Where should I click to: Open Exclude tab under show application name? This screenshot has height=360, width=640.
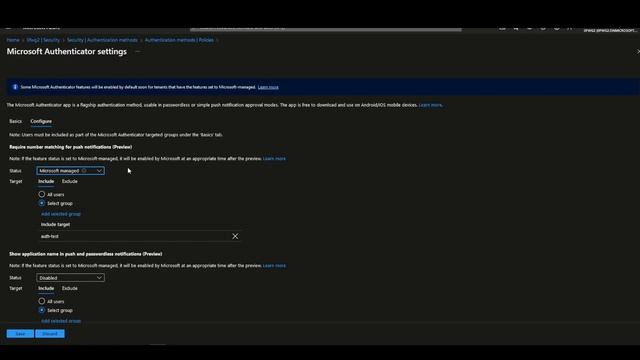70,288
